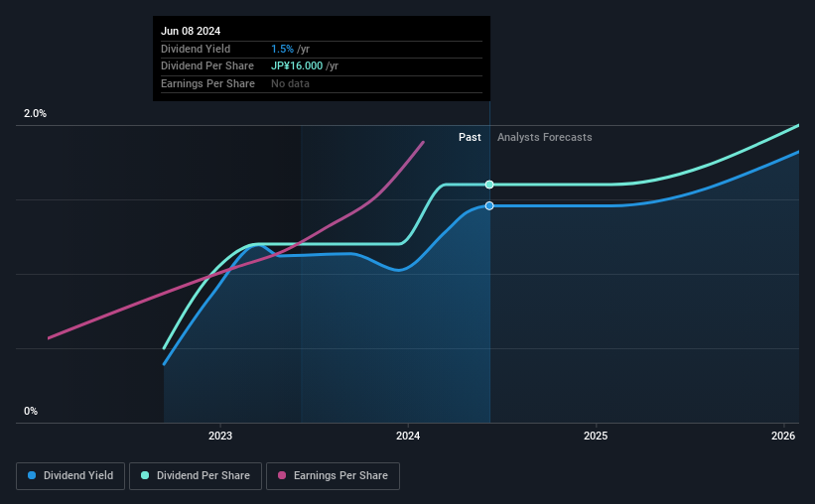Click the tooltip's Earnings Per Share row label
This screenshot has height=504, width=815.
[x=207, y=83]
